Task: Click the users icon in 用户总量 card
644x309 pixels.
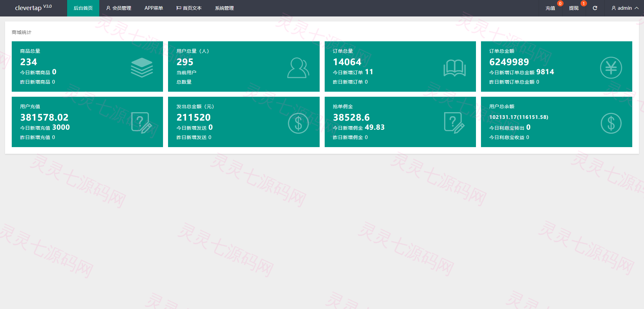Action: click(298, 68)
